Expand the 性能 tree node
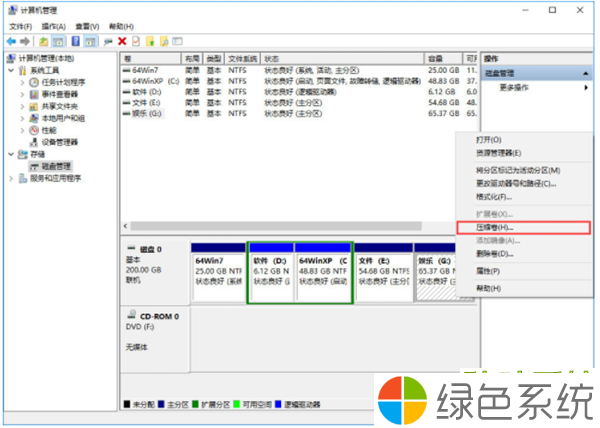The image size is (600, 428). coord(22,130)
